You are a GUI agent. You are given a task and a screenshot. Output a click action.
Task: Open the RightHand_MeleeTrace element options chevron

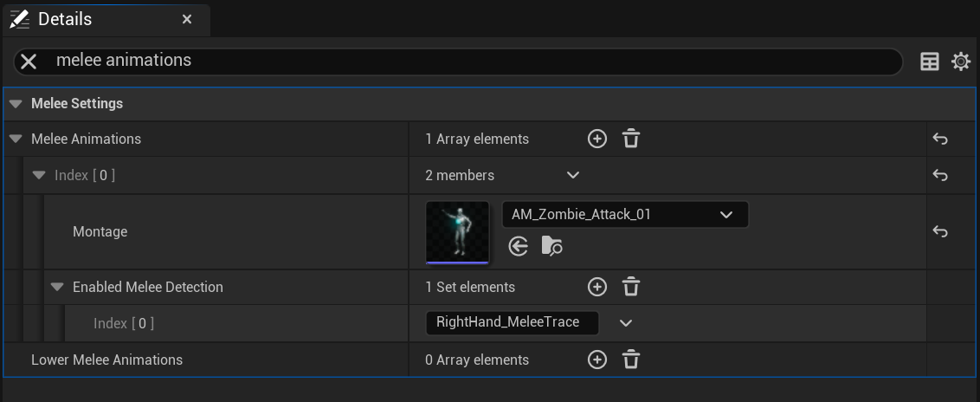click(626, 323)
